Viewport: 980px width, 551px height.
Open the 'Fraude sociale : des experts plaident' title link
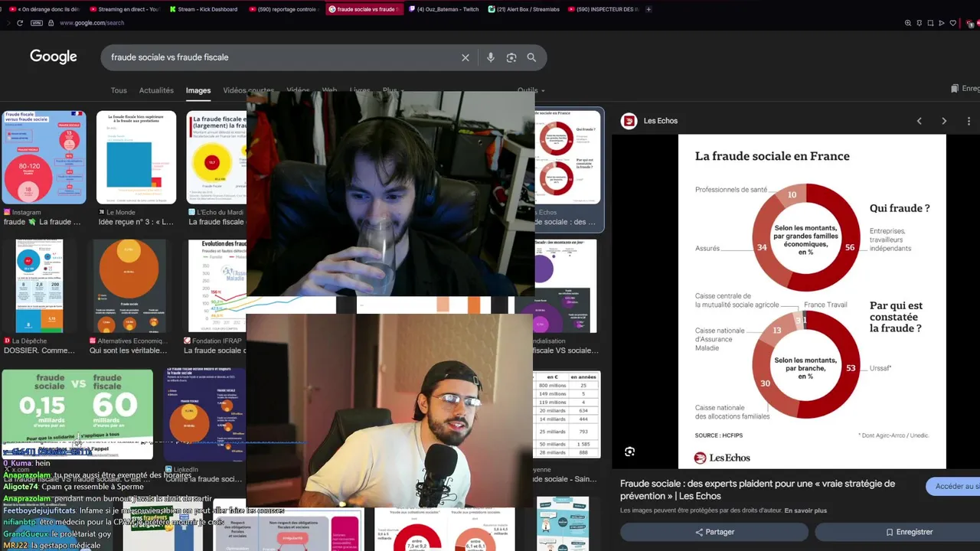point(757,490)
